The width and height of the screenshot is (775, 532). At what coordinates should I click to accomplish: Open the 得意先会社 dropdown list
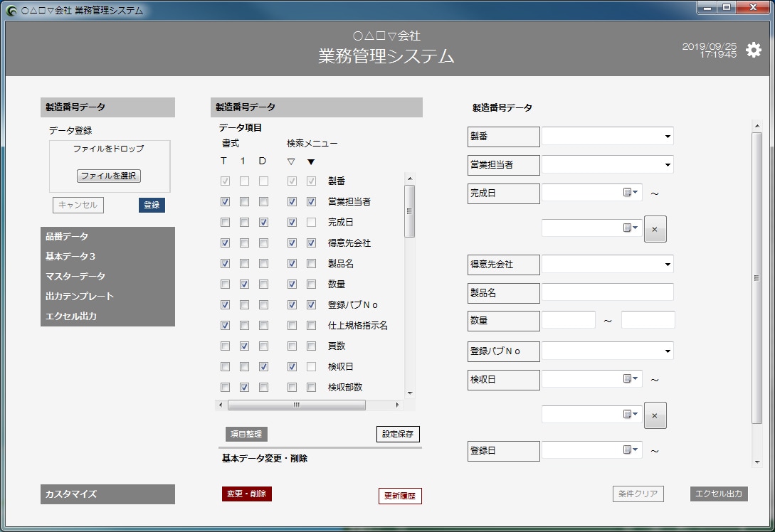pos(668,265)
